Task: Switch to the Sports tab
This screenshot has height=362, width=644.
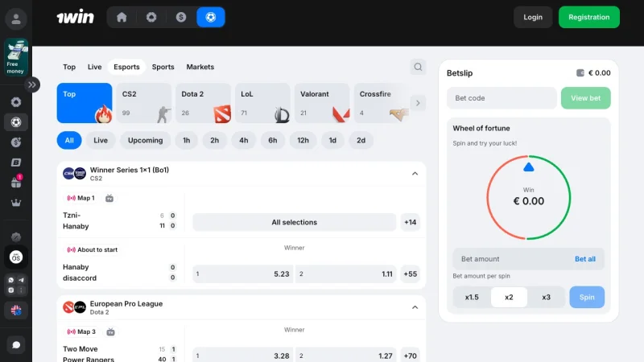Action: [163, 67]
